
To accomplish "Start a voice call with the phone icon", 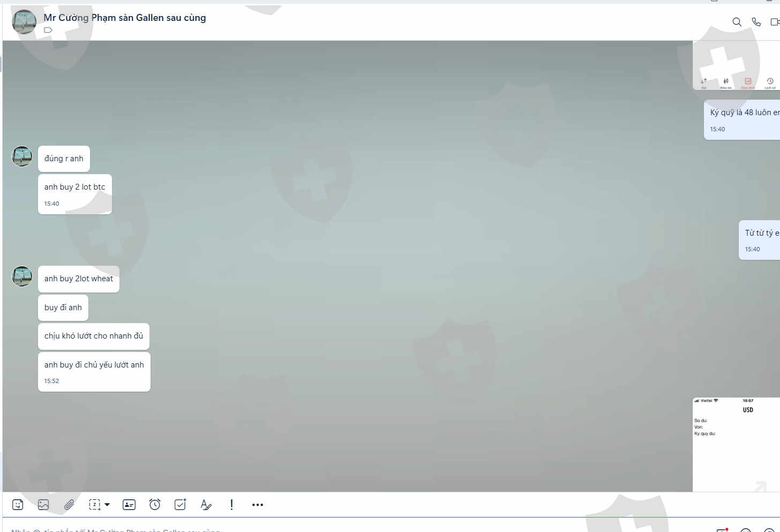I will (x=756, y=22).
